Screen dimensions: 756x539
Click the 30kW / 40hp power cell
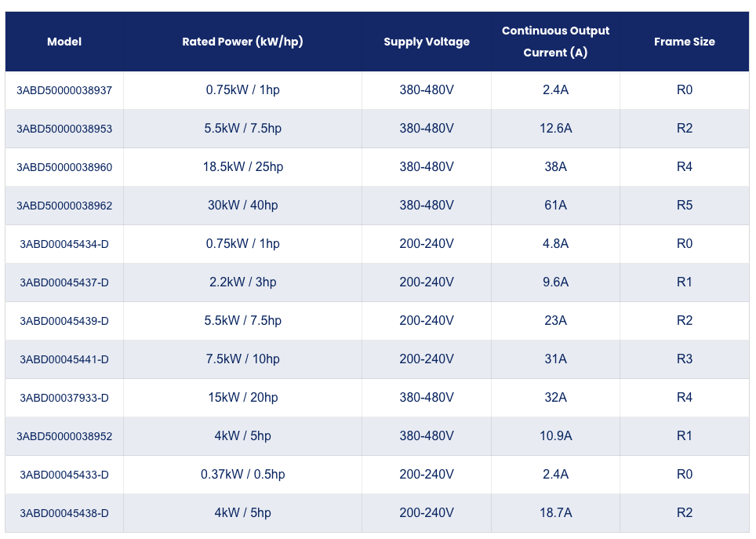click(242, 205)
